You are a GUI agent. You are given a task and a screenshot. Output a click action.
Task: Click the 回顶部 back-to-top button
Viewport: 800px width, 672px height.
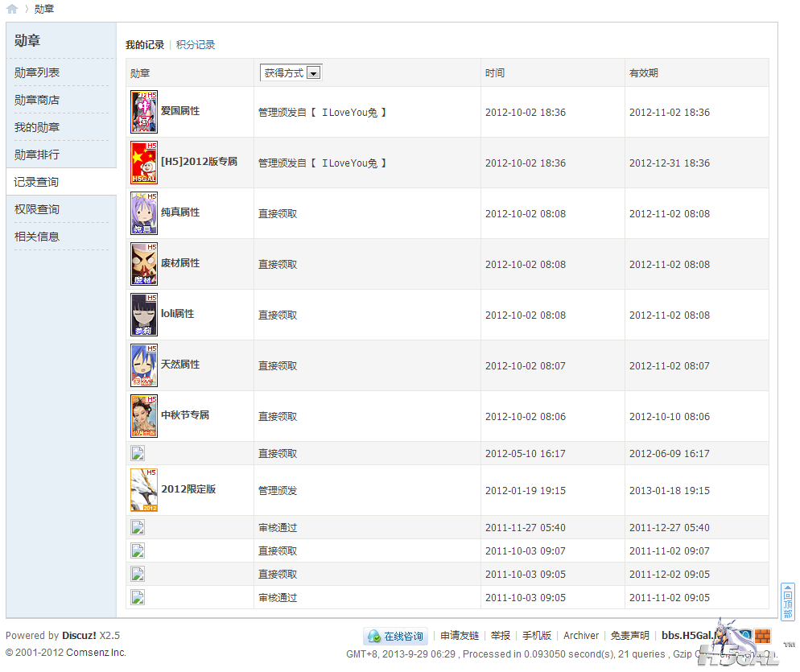pyautogui.click(x=787, y=602)
